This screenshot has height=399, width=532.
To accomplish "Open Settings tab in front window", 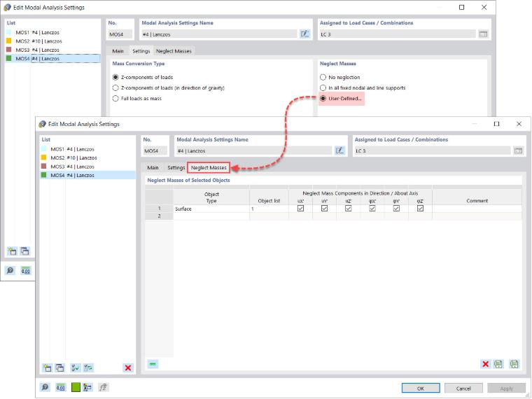I will click(x=176, y=167).
